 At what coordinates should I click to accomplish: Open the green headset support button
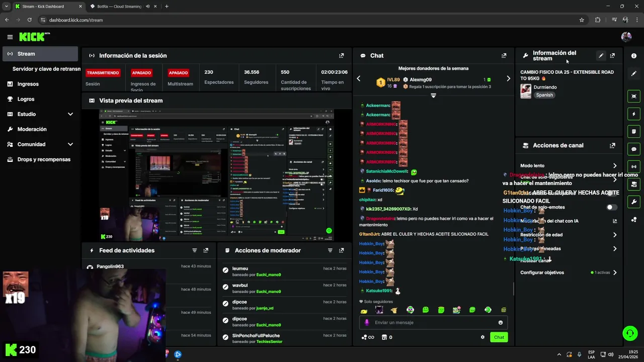(x=629, y=333)
